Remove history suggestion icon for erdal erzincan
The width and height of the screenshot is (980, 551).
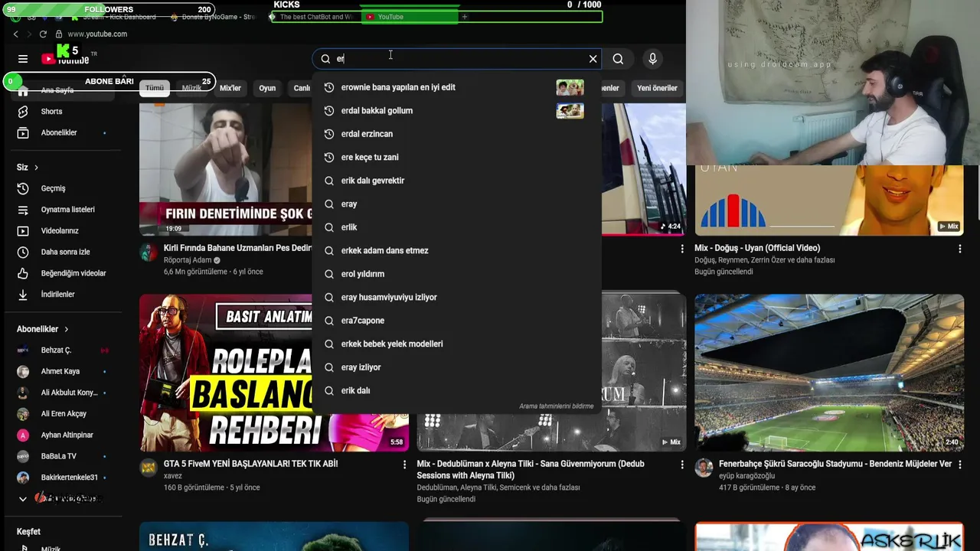(x=329, y=134)
